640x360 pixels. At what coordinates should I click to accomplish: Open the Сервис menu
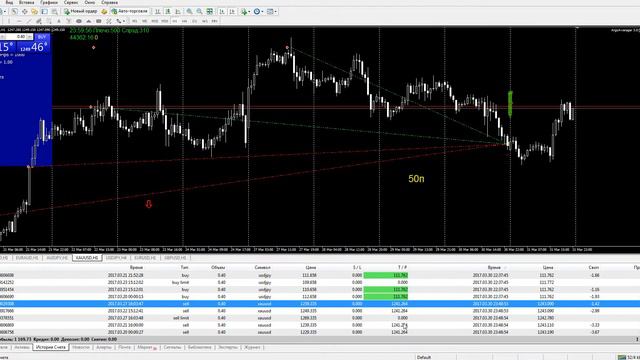point(71,2)
